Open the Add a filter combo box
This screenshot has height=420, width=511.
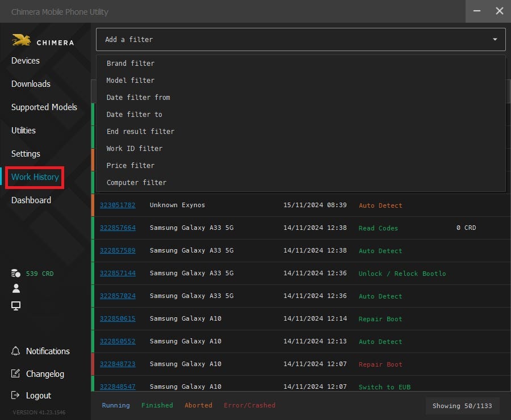pyautogui.click(x=300, y=39)
